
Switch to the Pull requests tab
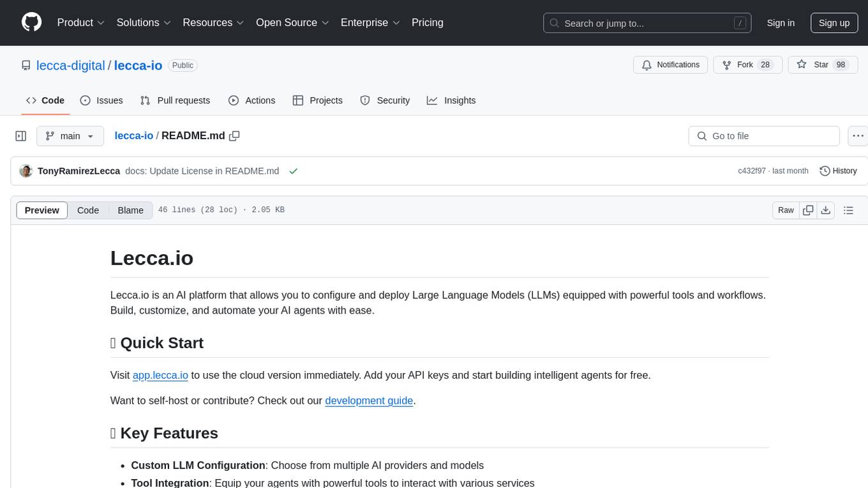pyautogui.click(x=175, y=100)
